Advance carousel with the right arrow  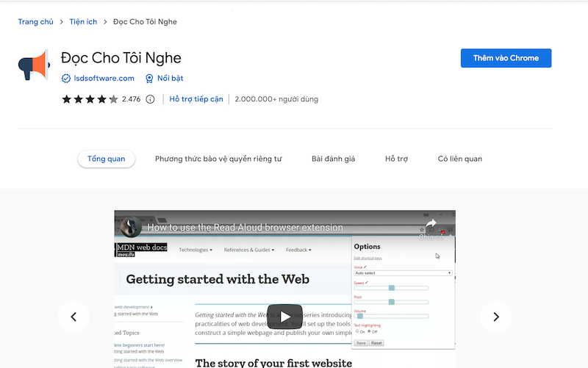coord(495,317)
